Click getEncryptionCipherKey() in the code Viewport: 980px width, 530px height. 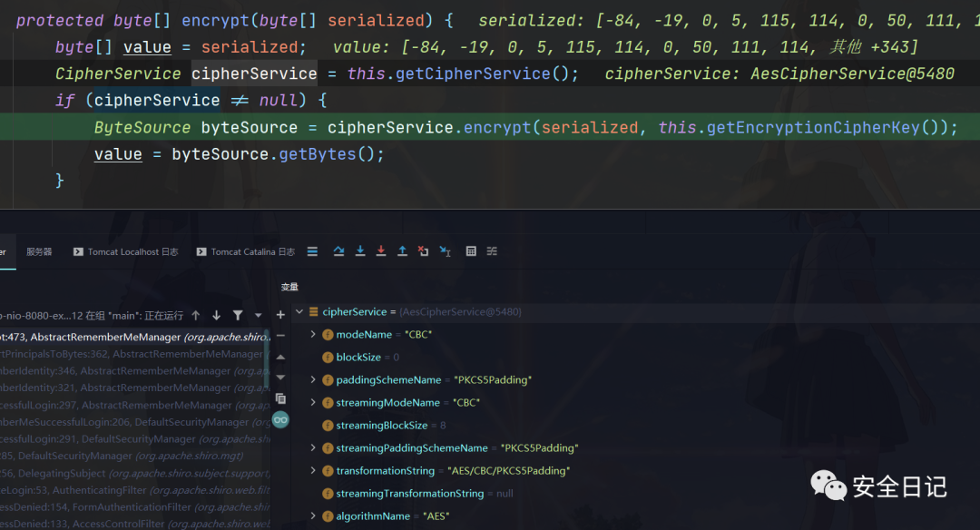(823, 127)
